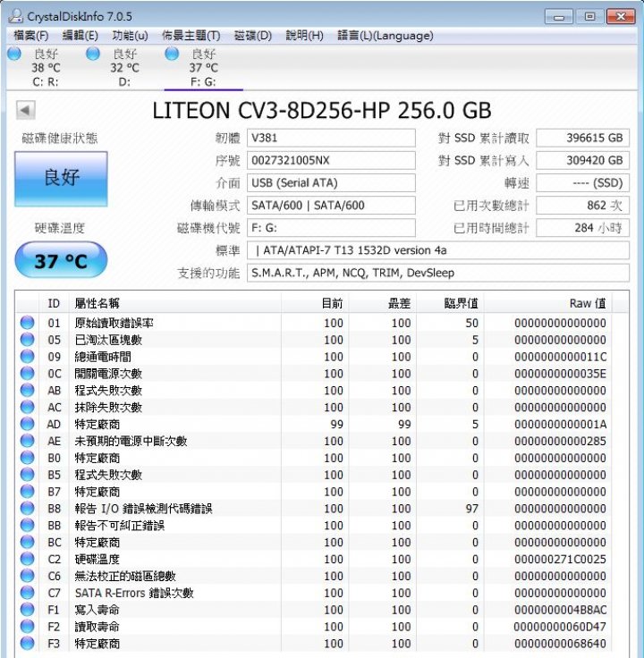Click status icon of row 0C 開關電源次數
This screenshot has height=658, width=644.
28,373
